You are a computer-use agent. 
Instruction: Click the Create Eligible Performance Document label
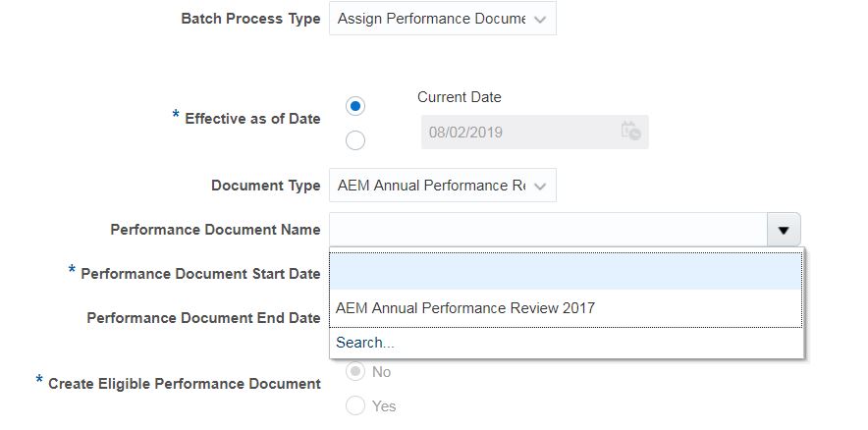point(185,384)
